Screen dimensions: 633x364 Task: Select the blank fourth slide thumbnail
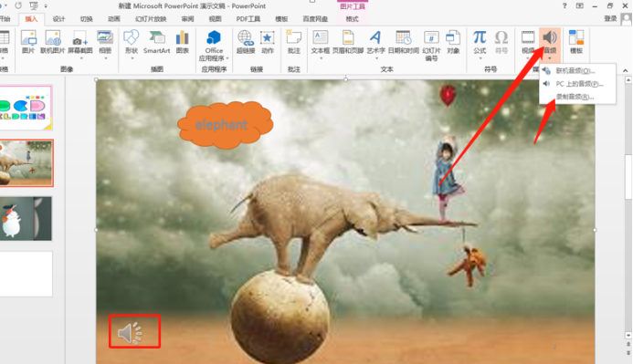click(26, 274)
